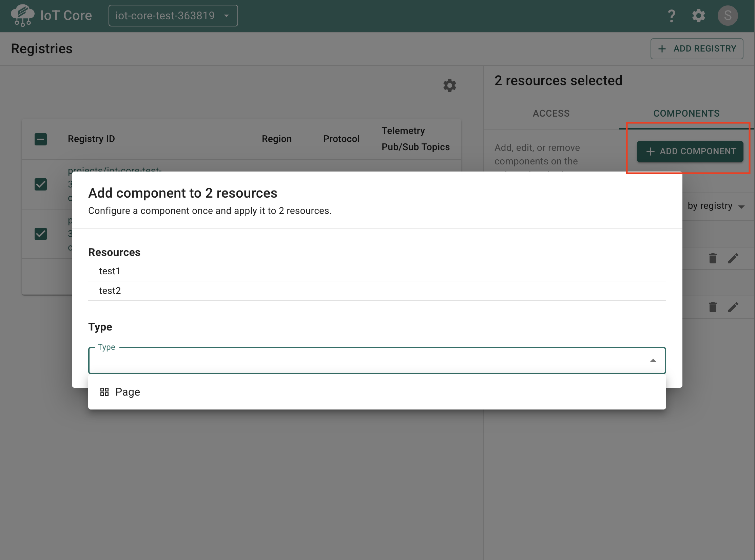
Task: Collapse the Type dropdown arrow
Action: click(653, 360)
